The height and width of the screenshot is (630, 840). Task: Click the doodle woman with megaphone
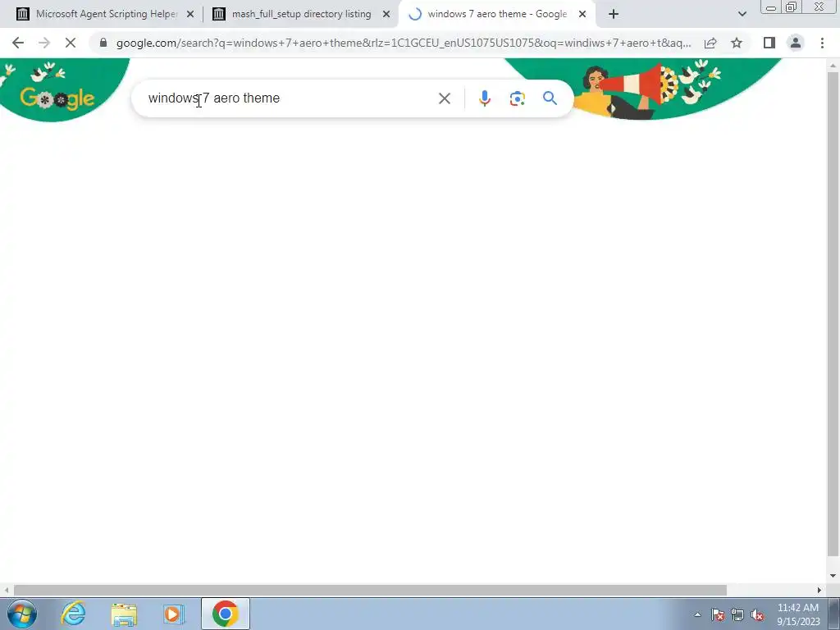click(x=624, y=90)
